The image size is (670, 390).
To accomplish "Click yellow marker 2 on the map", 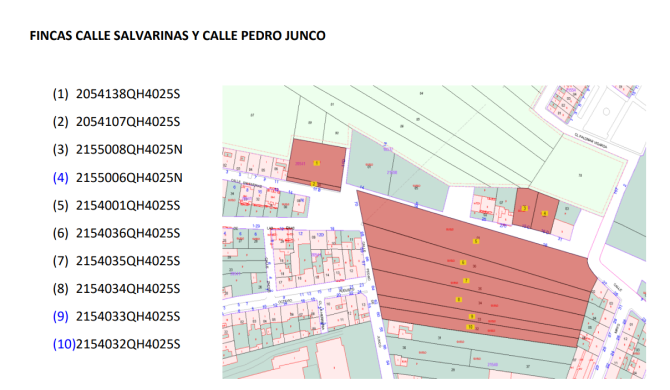I will [314, 184].
